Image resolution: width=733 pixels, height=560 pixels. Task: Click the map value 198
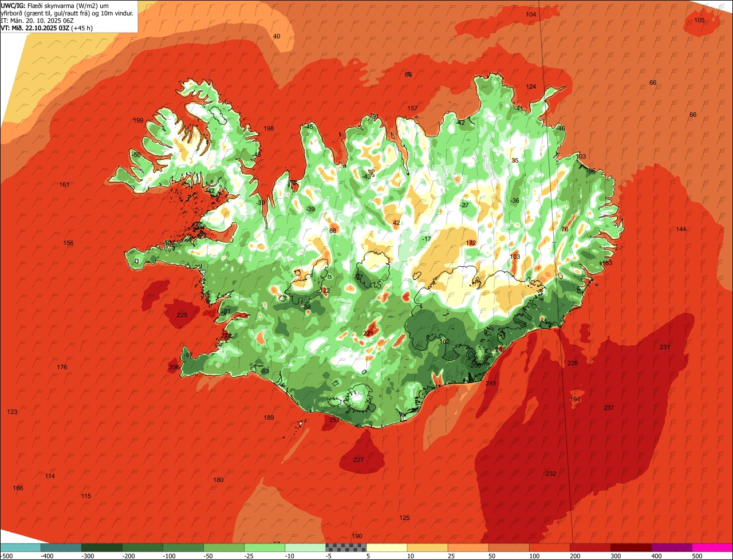(269, 128)
